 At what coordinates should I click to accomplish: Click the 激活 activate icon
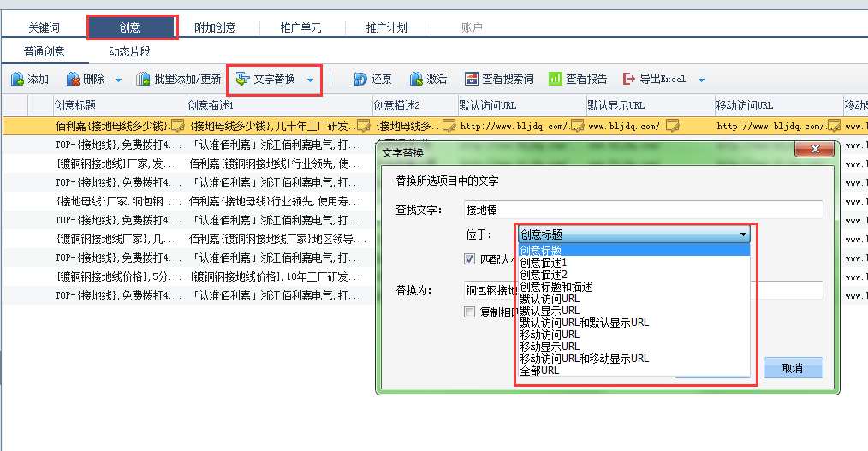click(x=416, y=79)
